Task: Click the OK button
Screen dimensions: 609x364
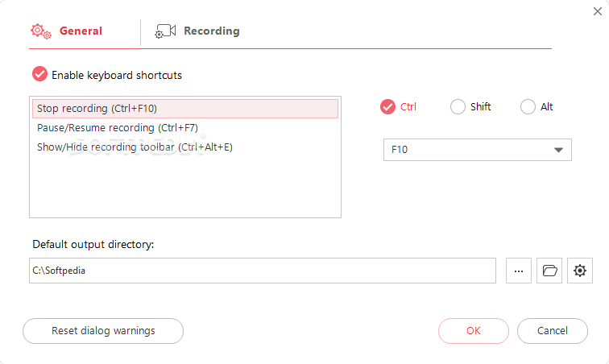Action: click(x=474, y=331)
